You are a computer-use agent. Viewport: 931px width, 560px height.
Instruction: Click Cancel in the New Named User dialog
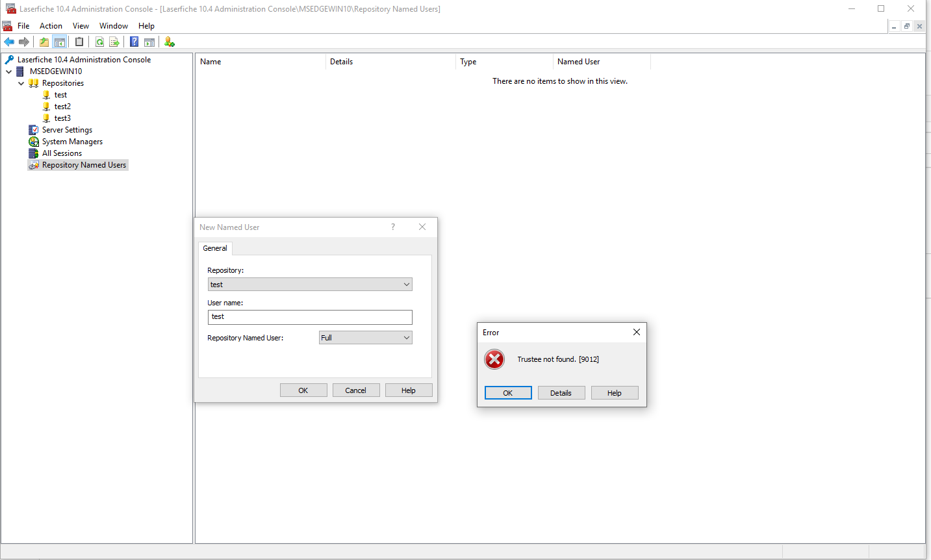pyautogui.click(x=356, y=390)
